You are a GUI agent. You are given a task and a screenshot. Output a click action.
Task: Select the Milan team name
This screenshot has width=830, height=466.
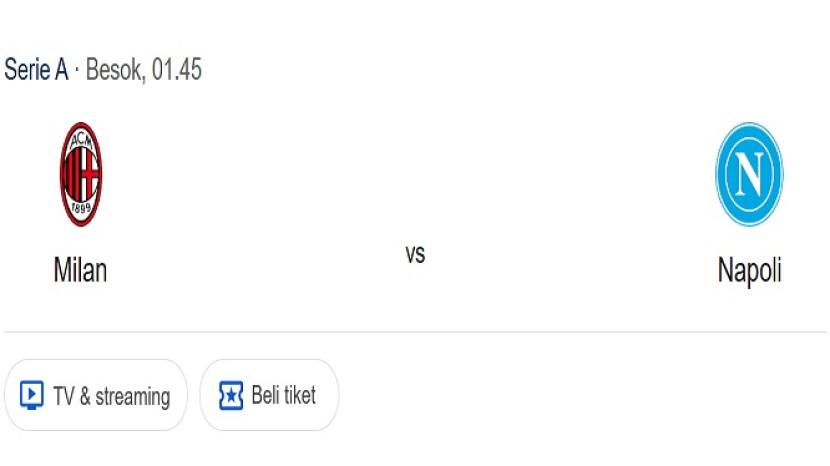tap(80, 270)
